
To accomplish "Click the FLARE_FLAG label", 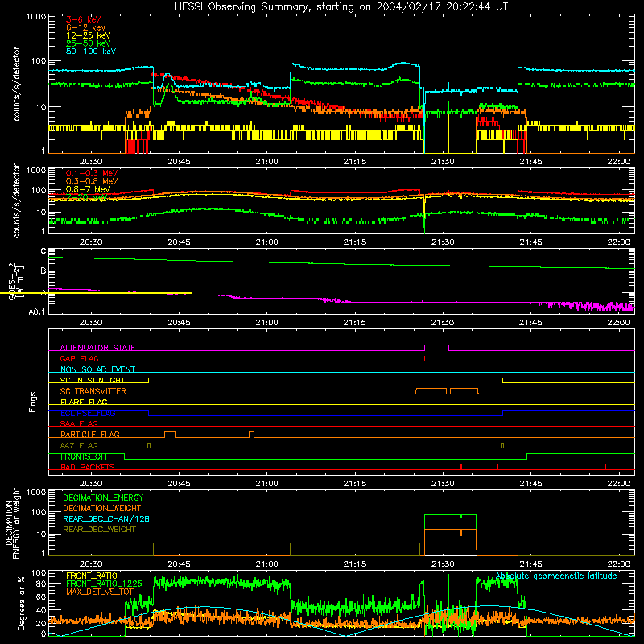I will pyautogui.click(x=84, y=402).
